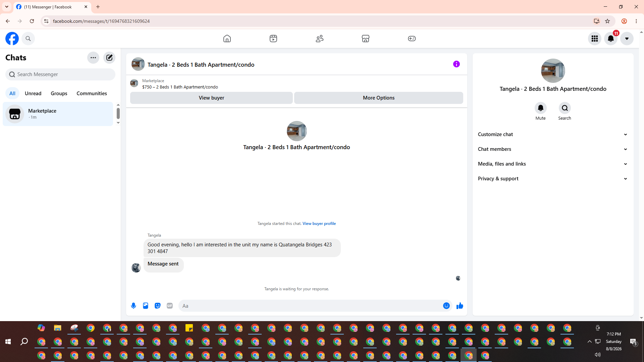
Task: Click the address bar URL
Action: click(101, 21)
